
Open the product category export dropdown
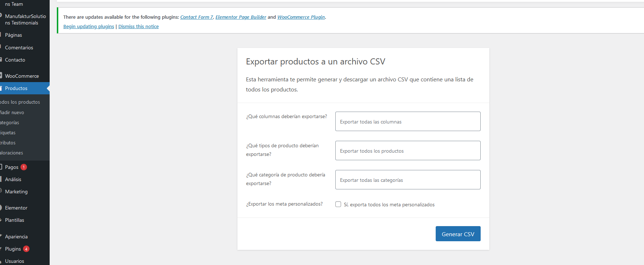(x=408, y=180)
